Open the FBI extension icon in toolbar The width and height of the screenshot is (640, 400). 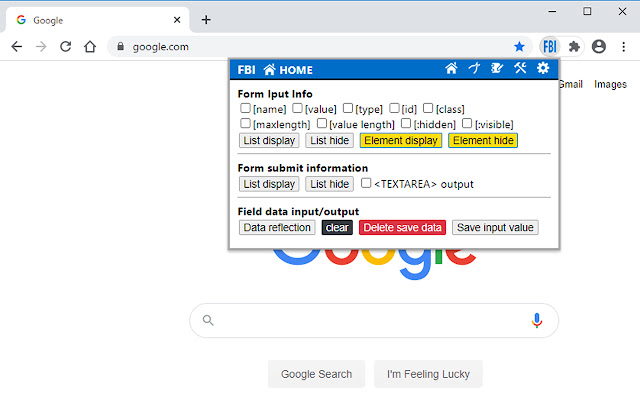[550, 47]
